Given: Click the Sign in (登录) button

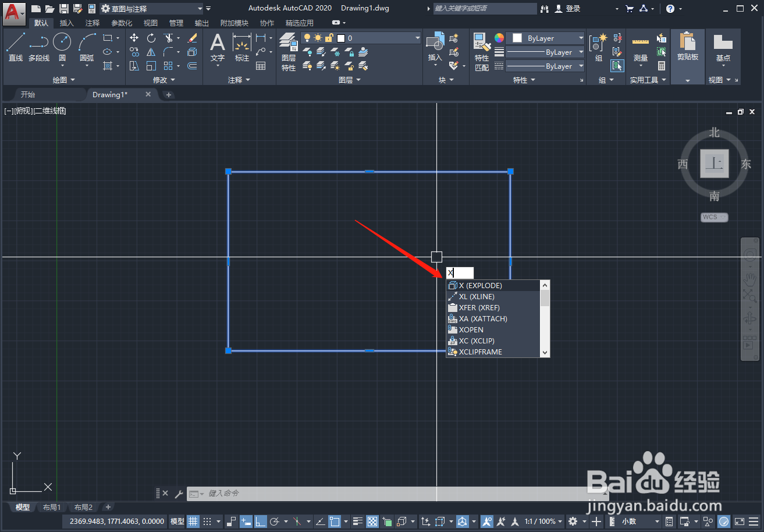Looking at the screenshot, I should [568, 9].
